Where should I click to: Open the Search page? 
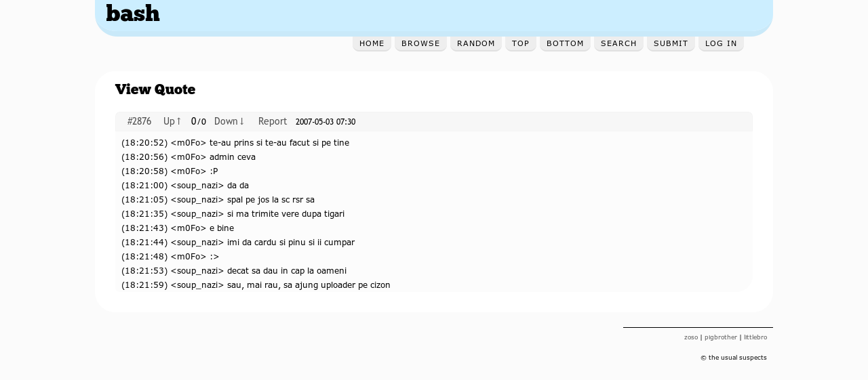[x=618, y=43]
